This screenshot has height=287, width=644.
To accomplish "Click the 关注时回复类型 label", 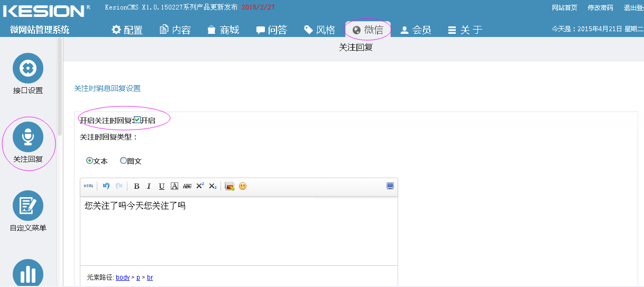I will coord(108,137).
